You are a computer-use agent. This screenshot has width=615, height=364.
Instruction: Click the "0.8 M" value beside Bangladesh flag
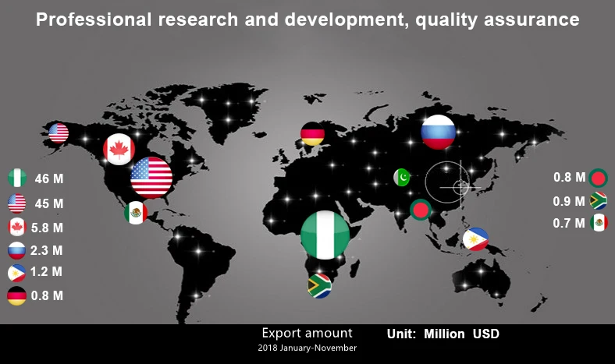[x=570, y=178]
